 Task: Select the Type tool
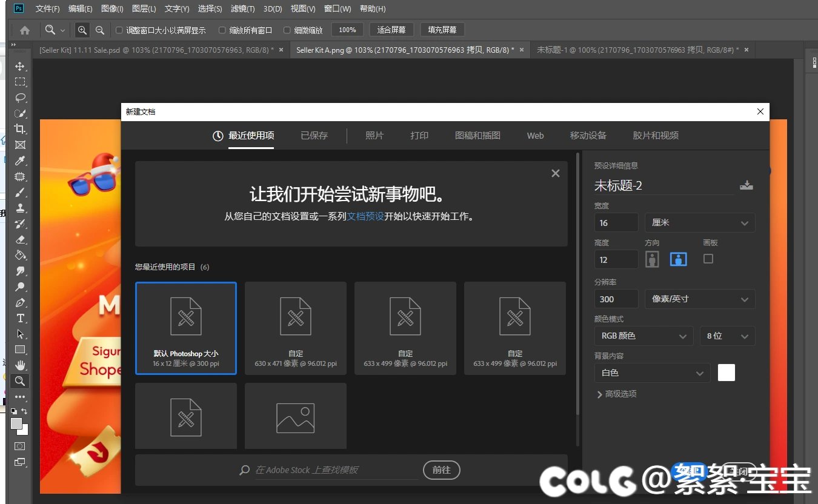[20, 318]
